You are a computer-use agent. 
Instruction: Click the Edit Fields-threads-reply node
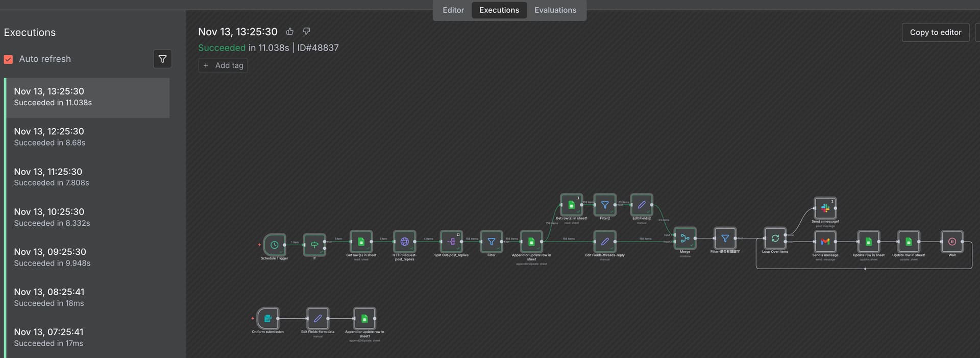pyautogui.click(x=605, y=242)
